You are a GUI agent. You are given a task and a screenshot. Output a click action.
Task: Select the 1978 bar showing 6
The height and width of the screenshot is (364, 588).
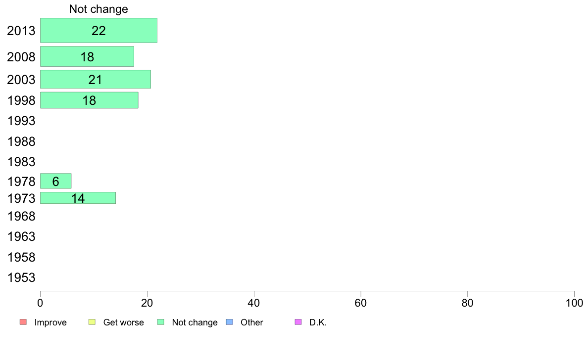tap(56, 181)
